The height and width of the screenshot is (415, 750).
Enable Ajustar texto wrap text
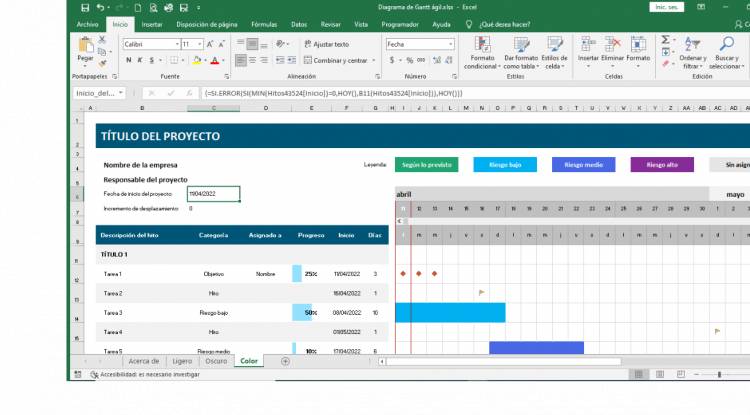coord(327,44)
